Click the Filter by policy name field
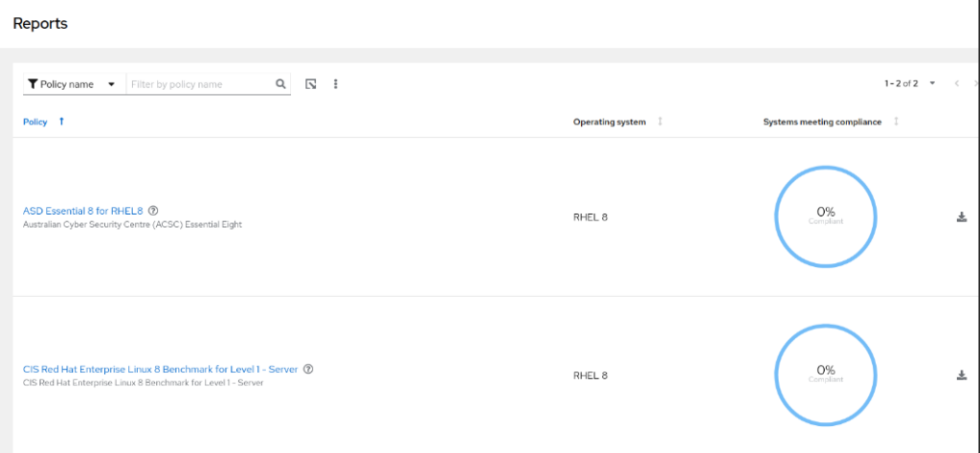This screenshot has width=980, height=453. pos(199,84)
